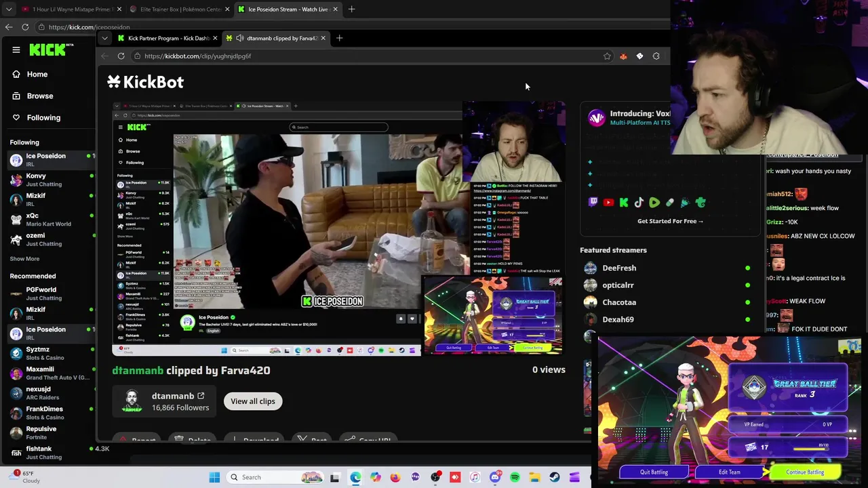Image resolution: width=868 pixels, height=488 pixels.
Task: Open dtanmanb channel via external link icon
Action: 201,396
